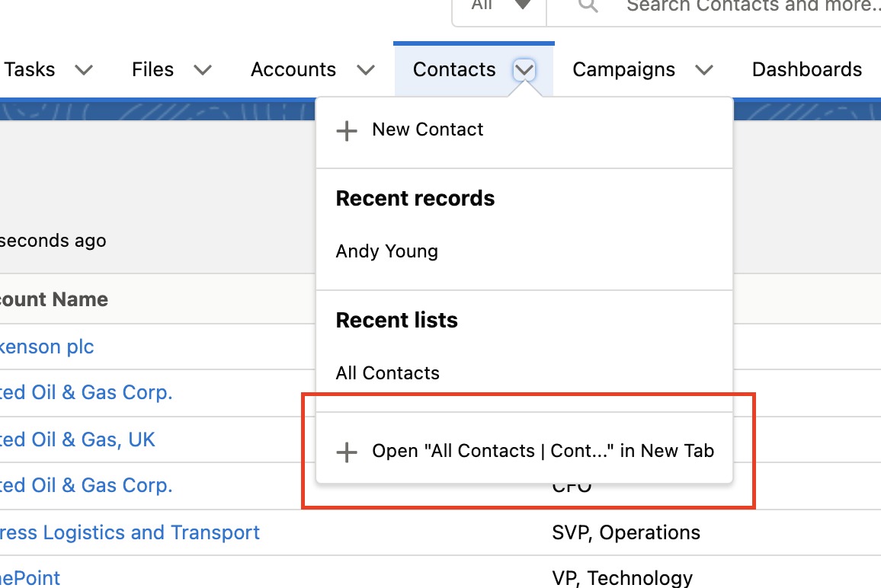
Task: Click the plus icon beside New Contact
Action: click(x=347, y=130)
